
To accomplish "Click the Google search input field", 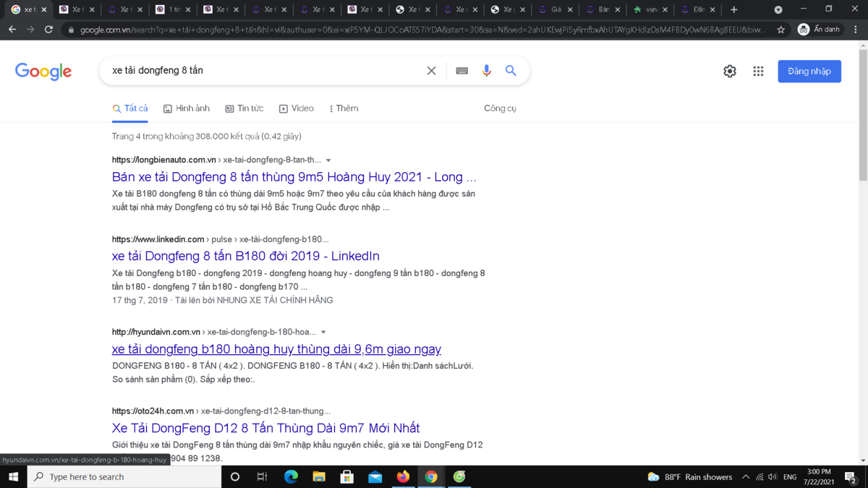I will (x=264, y=71).
